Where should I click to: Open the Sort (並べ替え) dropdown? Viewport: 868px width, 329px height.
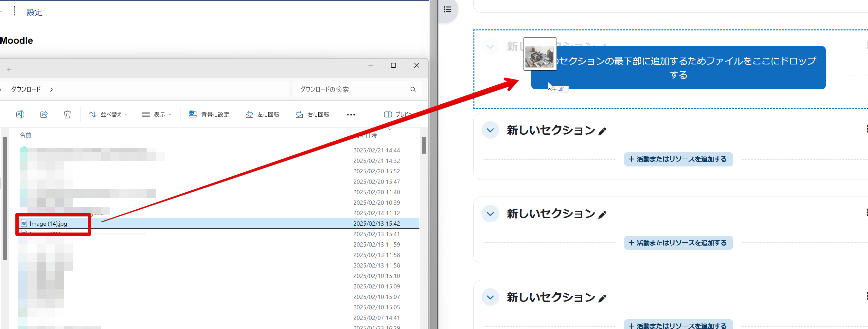point(108,114)
